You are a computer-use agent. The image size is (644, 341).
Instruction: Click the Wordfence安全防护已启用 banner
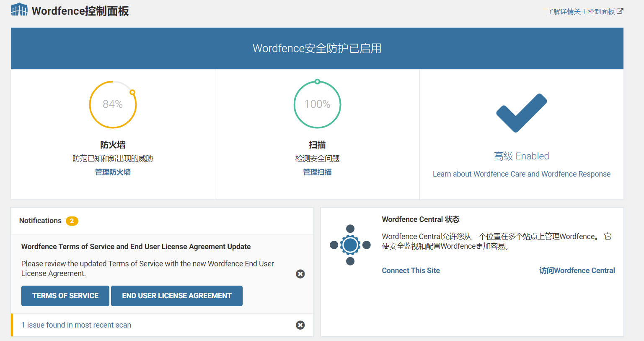tap(317, 48)
